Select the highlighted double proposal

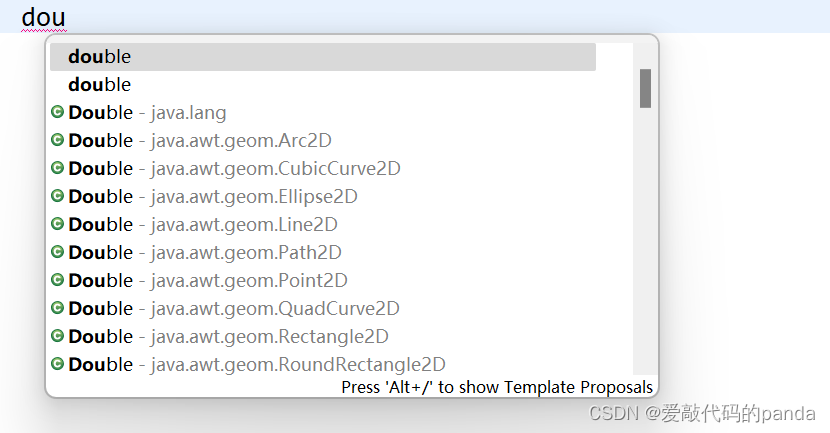[323, 57]
